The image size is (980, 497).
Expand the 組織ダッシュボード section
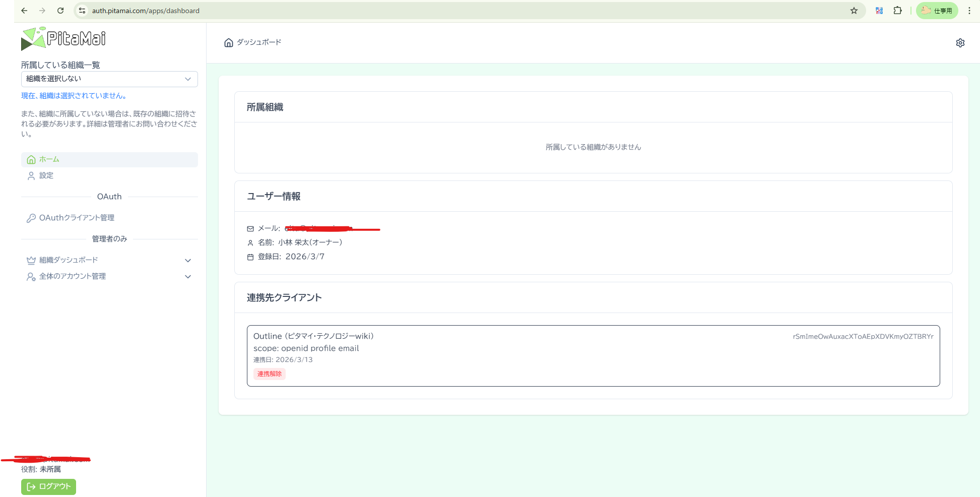click(188, 260)
